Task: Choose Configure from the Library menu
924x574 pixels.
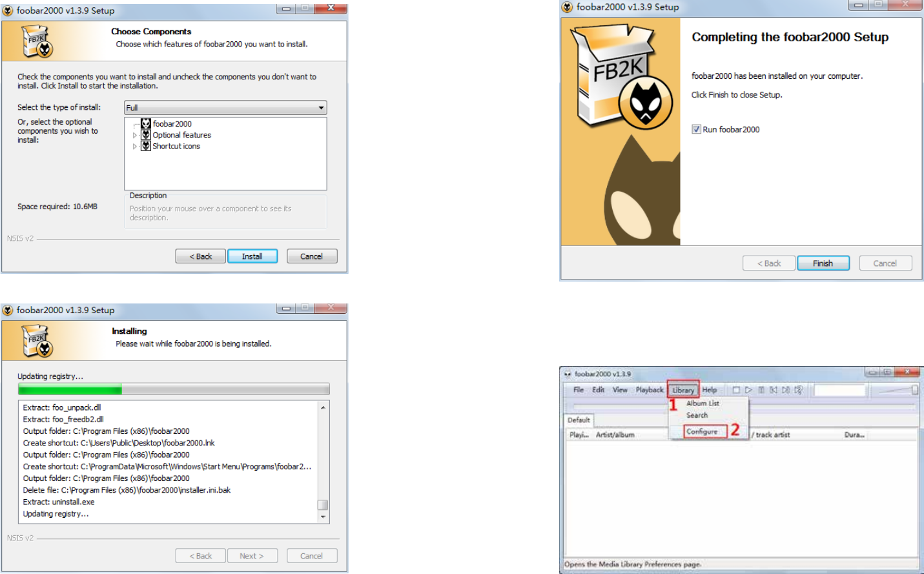Action: (x=702, y=431)
